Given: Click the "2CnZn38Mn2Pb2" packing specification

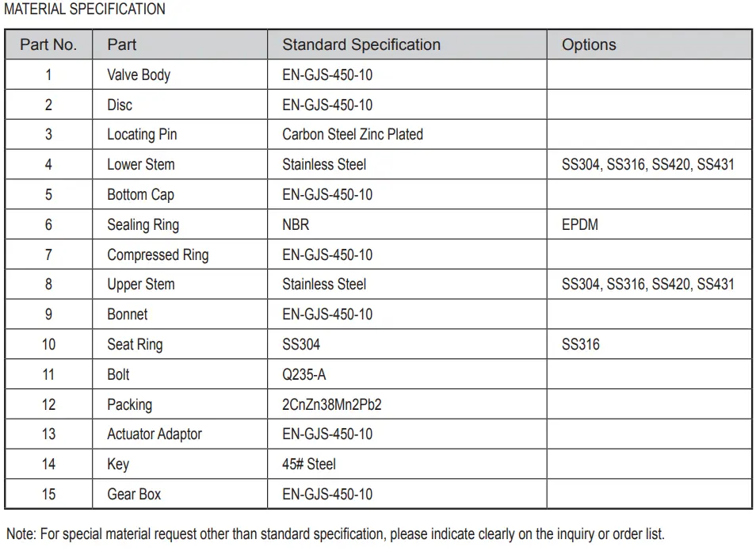Looking at the screenshot, I should tap(331, 405).
